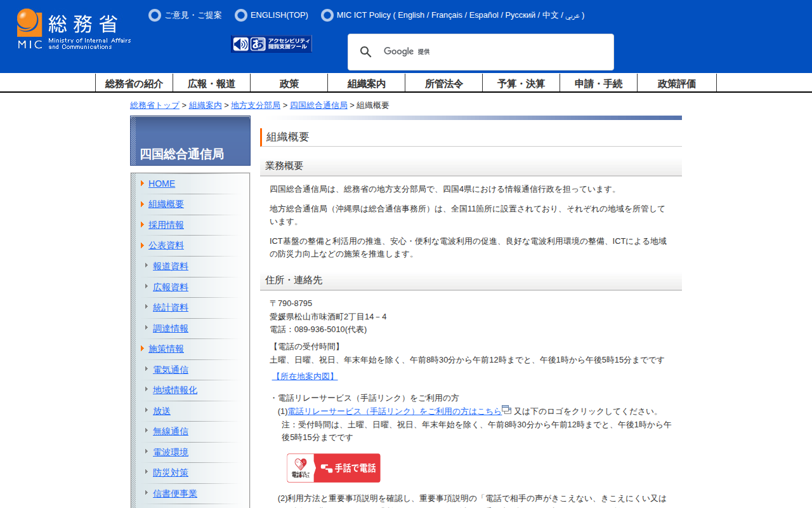Open the 所在地案内図 location map link
This screenshot has height=508, width=812.
tap(304, 376)
